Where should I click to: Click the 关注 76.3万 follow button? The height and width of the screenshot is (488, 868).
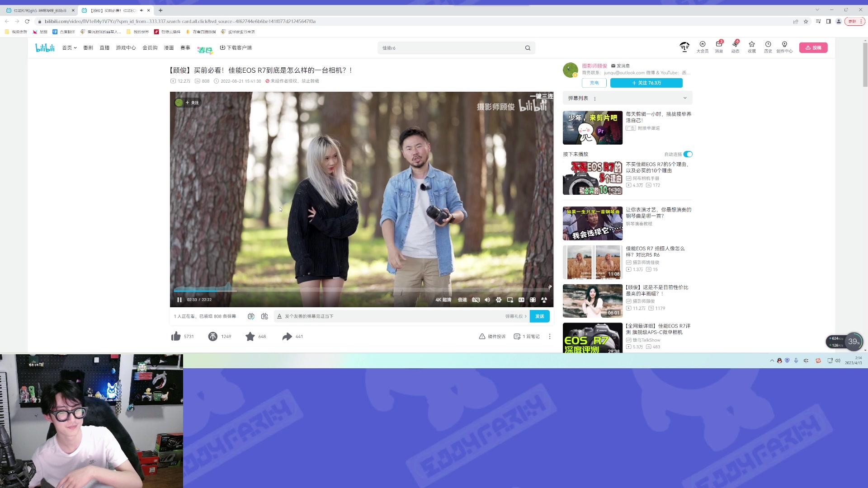646,83
